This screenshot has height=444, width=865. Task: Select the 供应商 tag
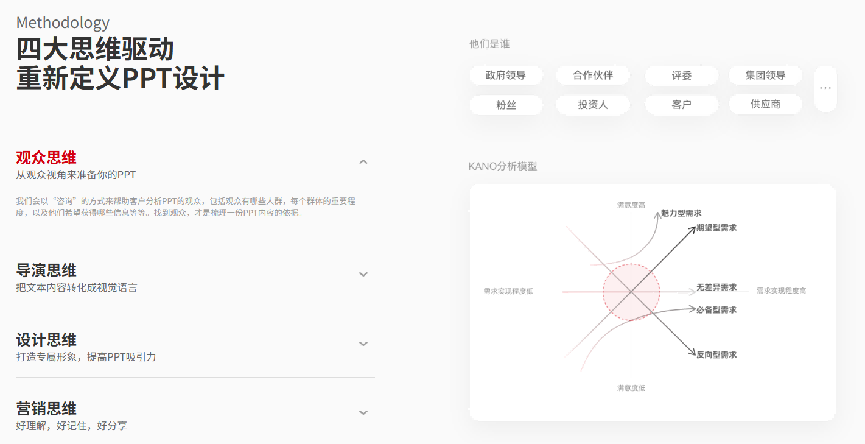click(x=765, y=104)
